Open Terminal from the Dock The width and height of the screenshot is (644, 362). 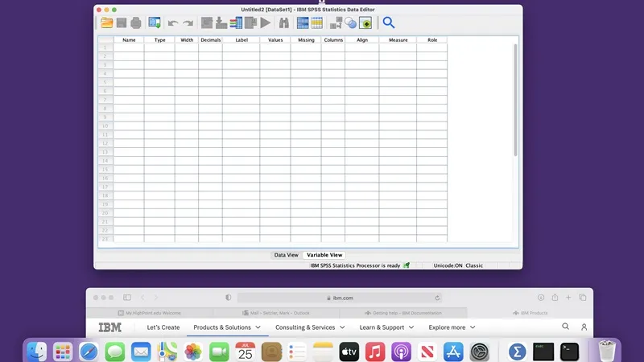(569, 352)
